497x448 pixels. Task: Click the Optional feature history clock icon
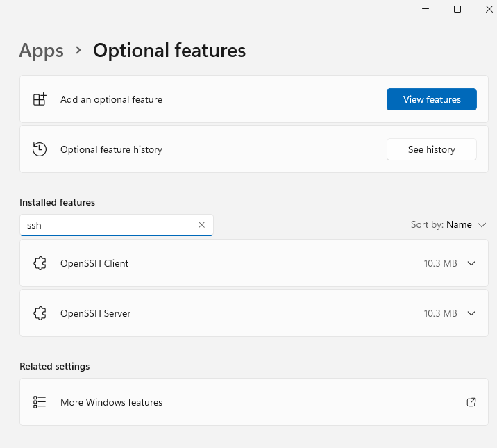point(40,149)
